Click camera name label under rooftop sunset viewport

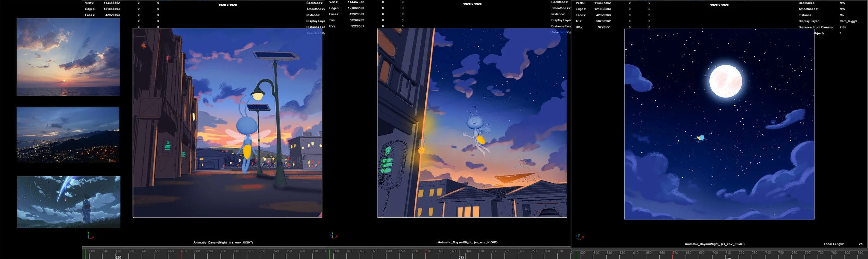(x=467, y=242)
